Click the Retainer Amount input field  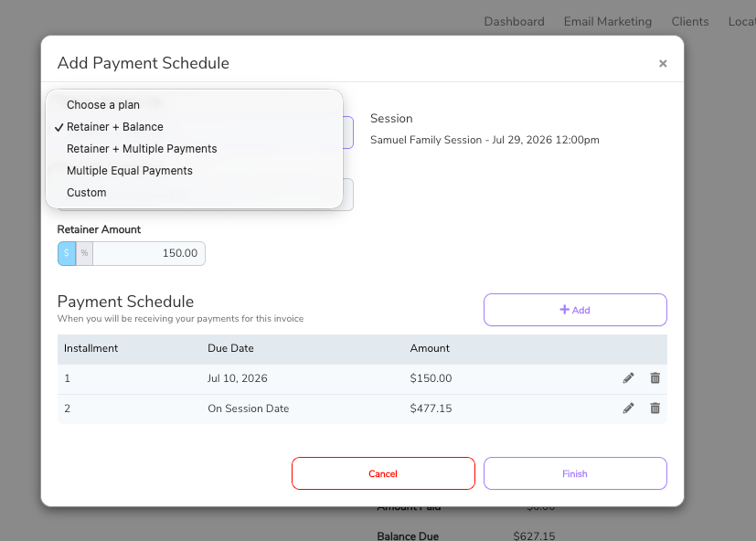[x=148, y=253]
